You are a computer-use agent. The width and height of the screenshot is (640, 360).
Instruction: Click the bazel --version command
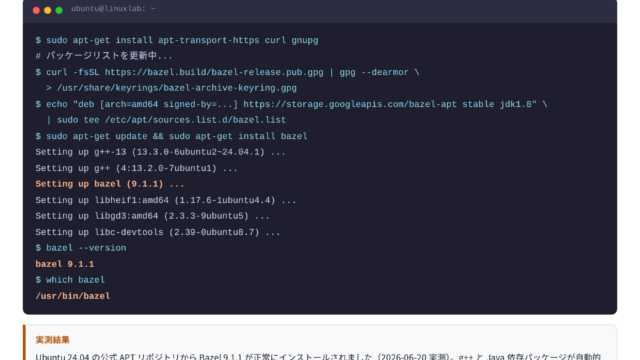[81, 248]
